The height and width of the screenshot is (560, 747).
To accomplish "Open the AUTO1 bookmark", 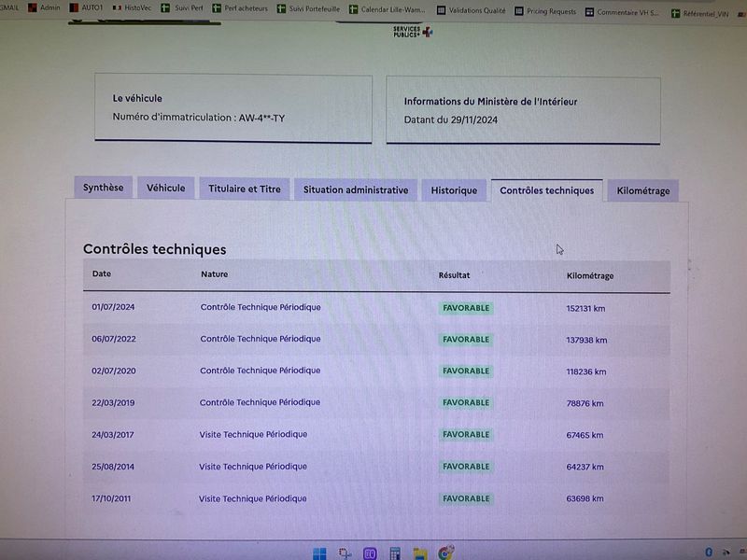I will coord(86,7).
